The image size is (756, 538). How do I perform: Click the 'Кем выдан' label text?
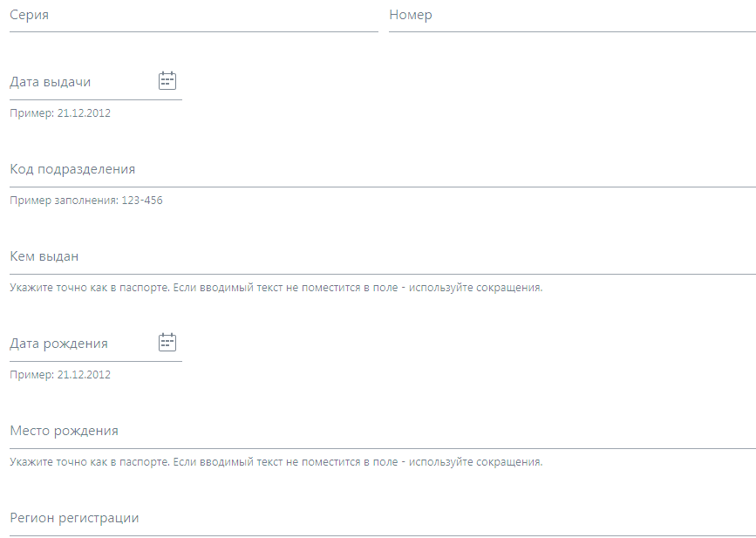click(x=44, y=256)
